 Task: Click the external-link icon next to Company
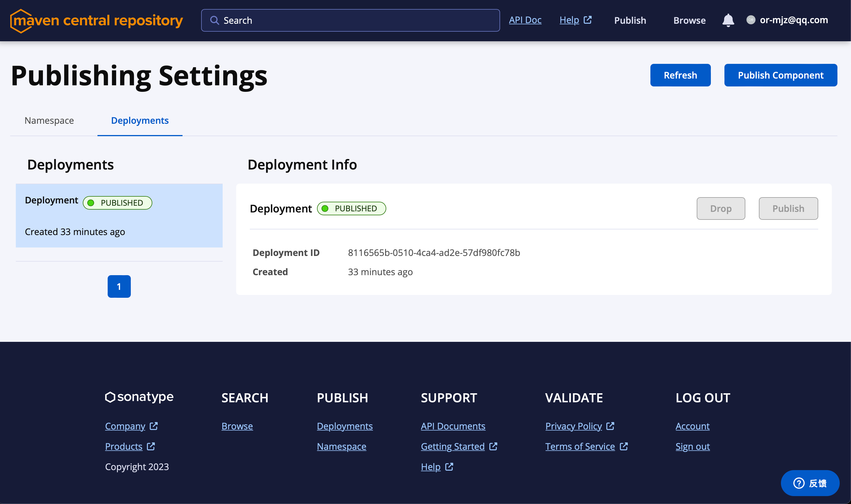154,426
